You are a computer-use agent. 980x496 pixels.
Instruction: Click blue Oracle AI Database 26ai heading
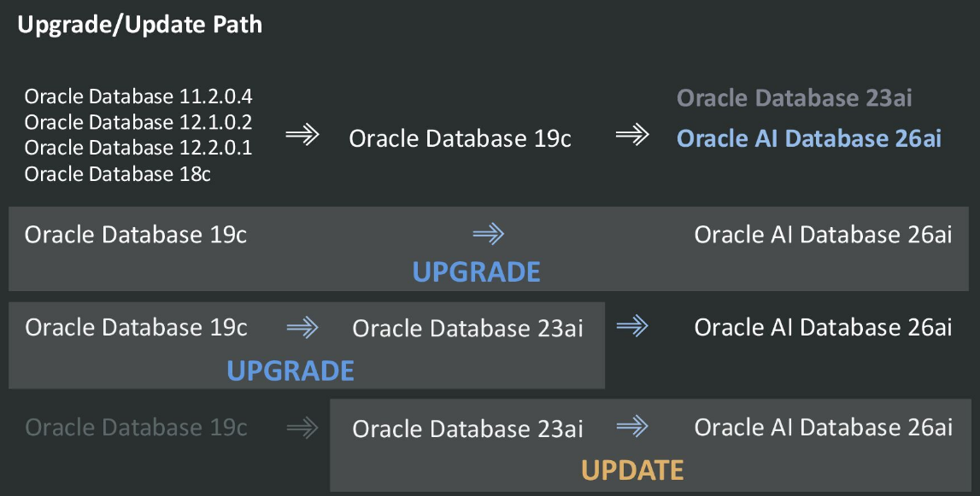tap(808, 138)
